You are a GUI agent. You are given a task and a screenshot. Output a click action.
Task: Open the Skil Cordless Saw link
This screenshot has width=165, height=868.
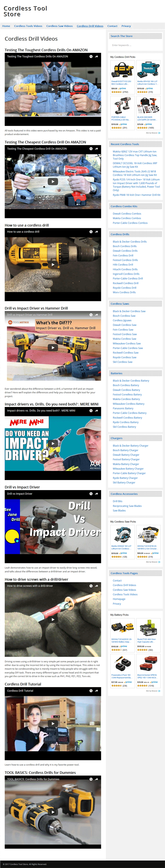[122, 362]
